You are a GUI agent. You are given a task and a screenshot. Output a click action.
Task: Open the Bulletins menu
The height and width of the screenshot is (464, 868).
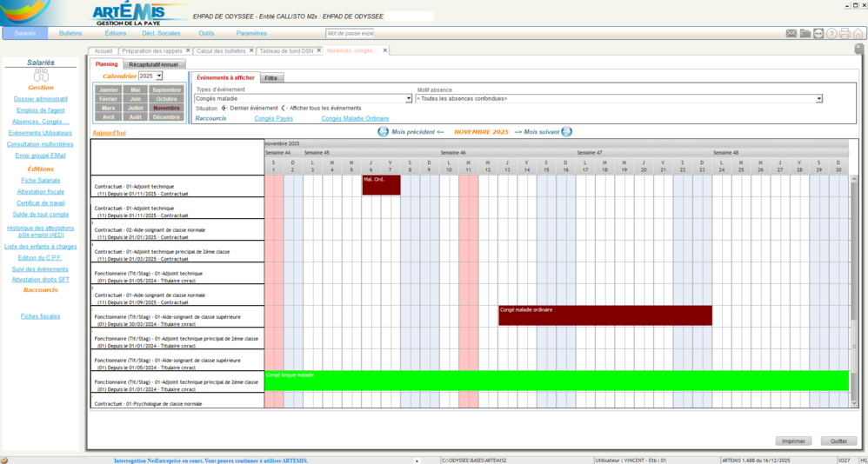(x=70, y=33)
